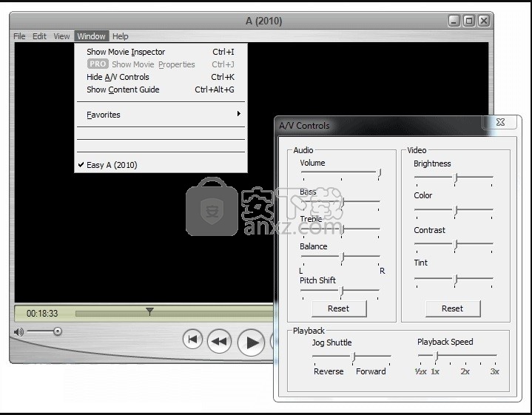The height and width of the screenshot is (415, 532).
Task: Open the Help menu
Action: click(121, 36)
